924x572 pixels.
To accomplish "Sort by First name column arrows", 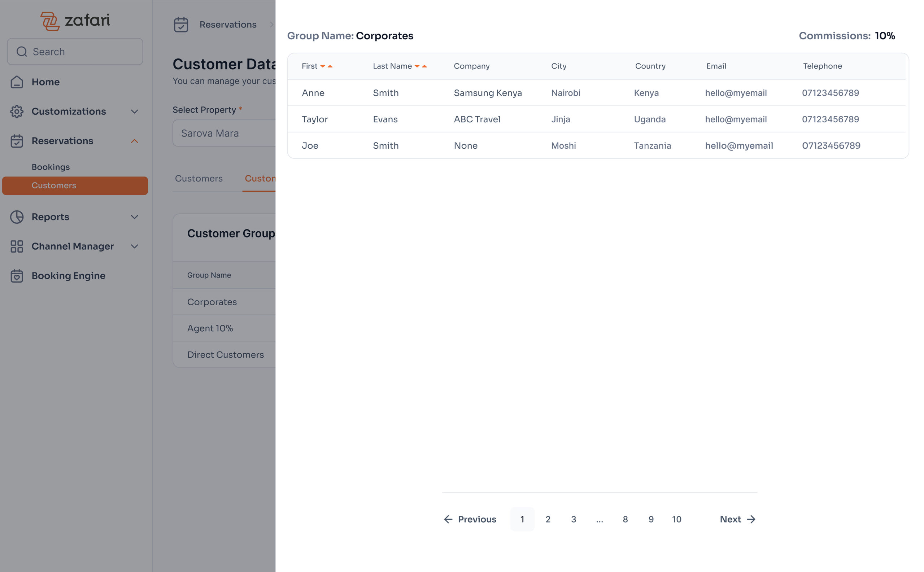I will point(326,66).
